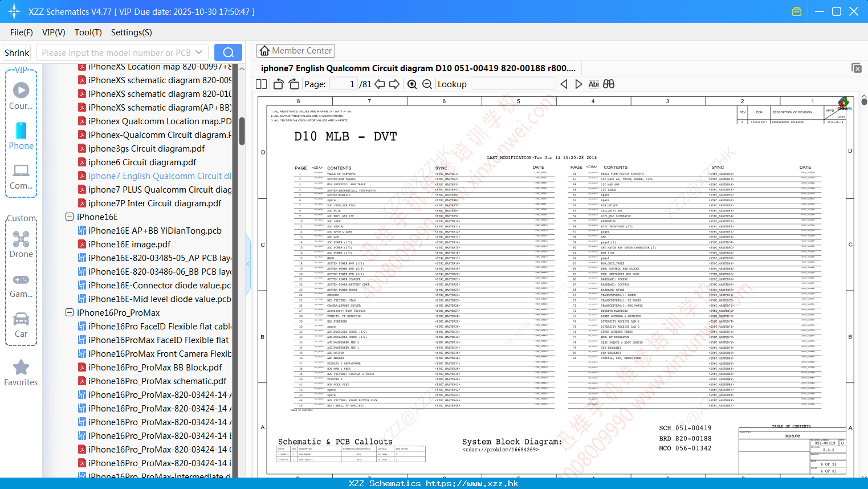This screenshot has width=868, height=489.
Task: Open the model number dropdown arrow
Action: tap(199, 52)
